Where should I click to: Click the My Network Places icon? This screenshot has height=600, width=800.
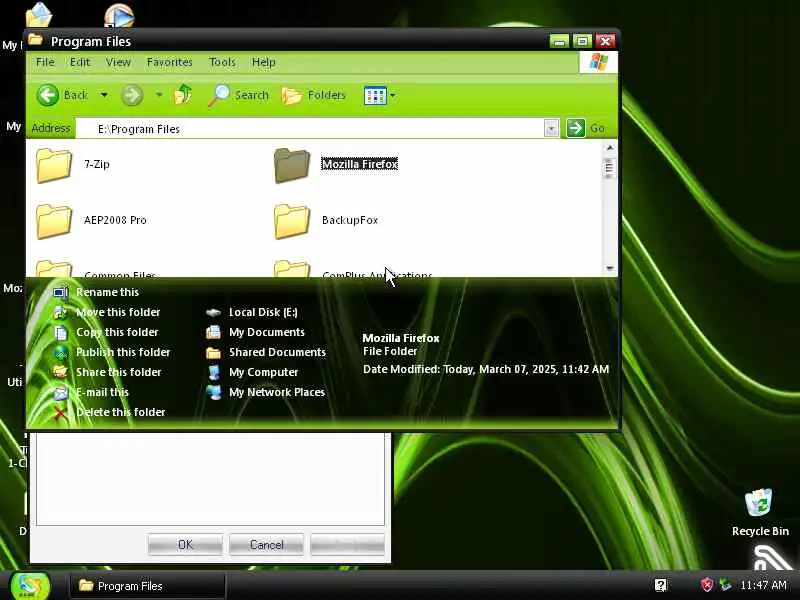213,392
